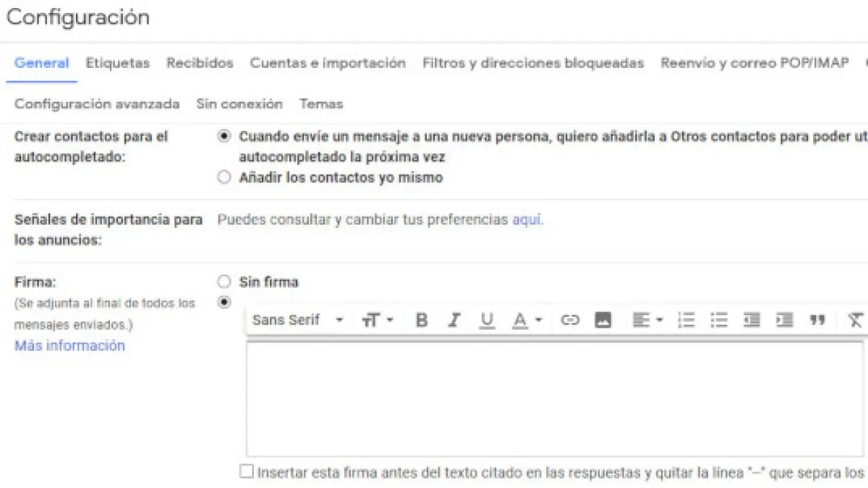Choose 'Añadir los contactos yo mismo'
Viewport: 868px width, 488px height.
point(224,177)
